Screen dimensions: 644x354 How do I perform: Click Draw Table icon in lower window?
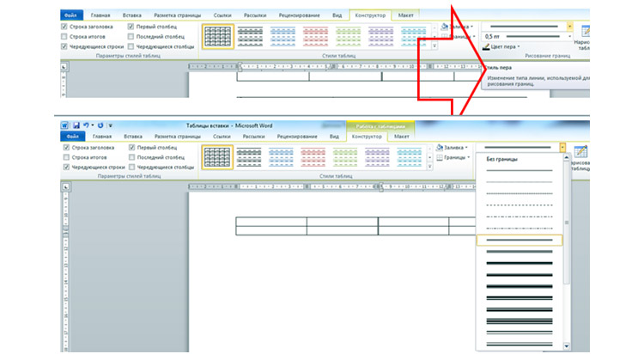tap(580, 151)
